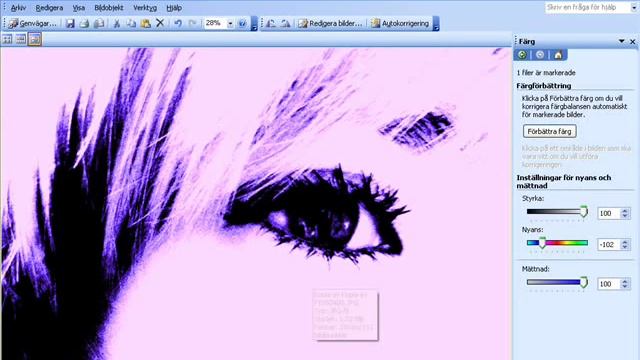Click the Autokorrigering button
Viewport: 640px width, 360px height.
click(400, 24)
